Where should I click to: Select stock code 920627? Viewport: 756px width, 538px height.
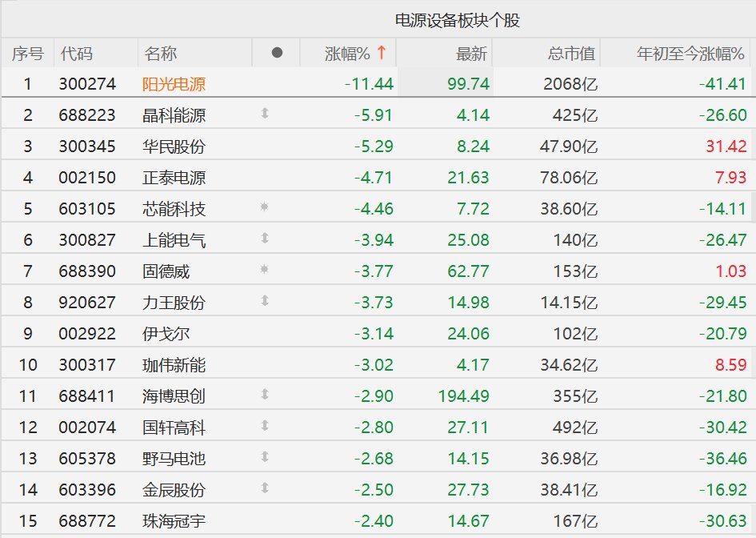(87, 303)
